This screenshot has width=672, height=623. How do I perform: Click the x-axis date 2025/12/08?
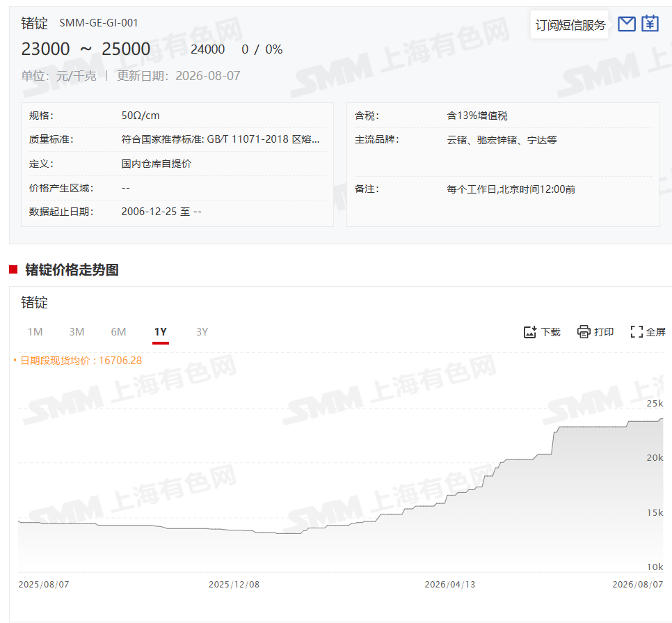234,585
